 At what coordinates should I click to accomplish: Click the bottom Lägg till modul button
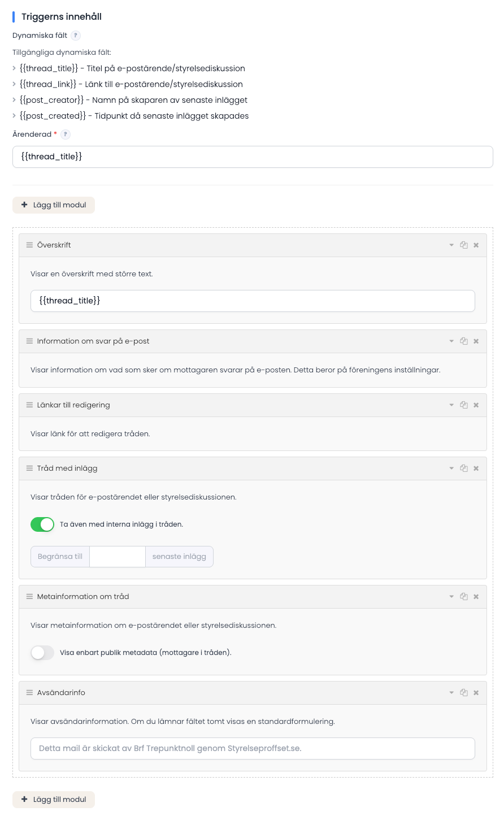[54, 800]
